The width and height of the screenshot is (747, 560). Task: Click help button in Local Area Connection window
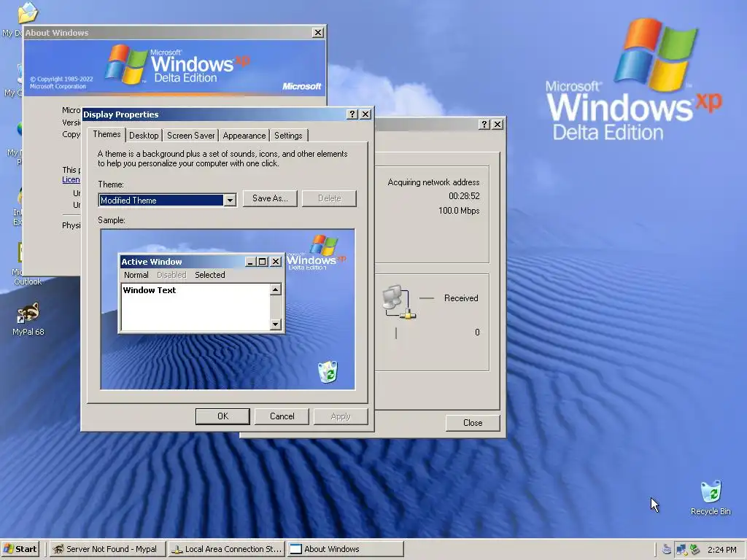pyautogui.click(x=484, y=124)
